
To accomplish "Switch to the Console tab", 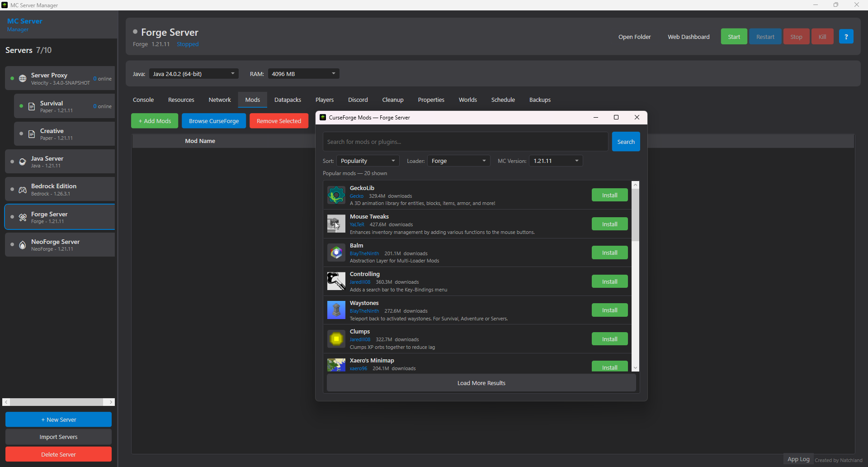I will (143, 100).
